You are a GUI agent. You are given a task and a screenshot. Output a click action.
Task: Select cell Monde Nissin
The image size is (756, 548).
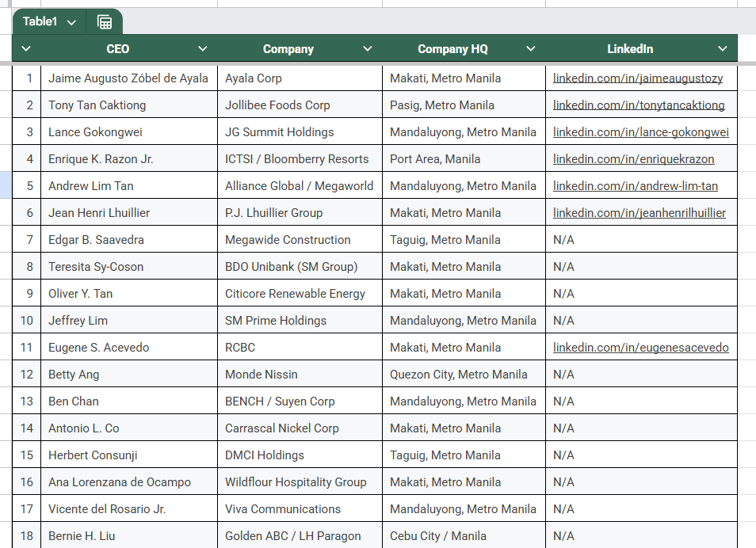click(x=300, y=375)
